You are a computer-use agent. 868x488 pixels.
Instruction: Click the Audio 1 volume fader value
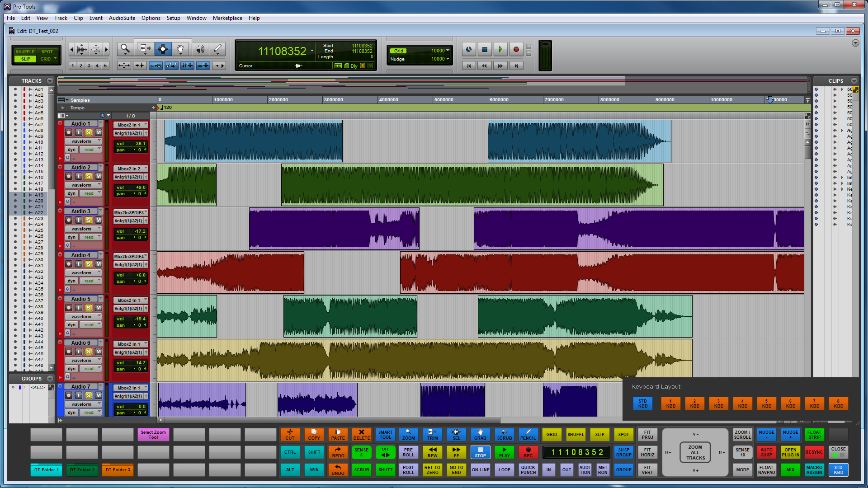[139, 144]
